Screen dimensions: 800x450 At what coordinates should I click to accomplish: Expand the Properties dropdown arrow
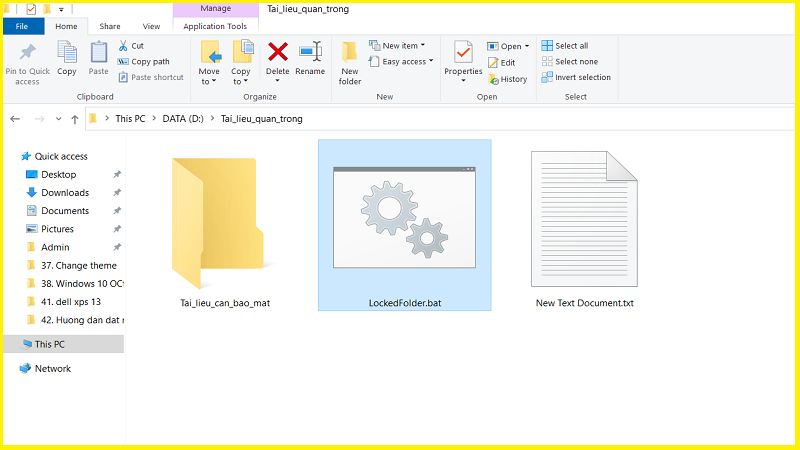pyautogui.click(x=463, y=81)
